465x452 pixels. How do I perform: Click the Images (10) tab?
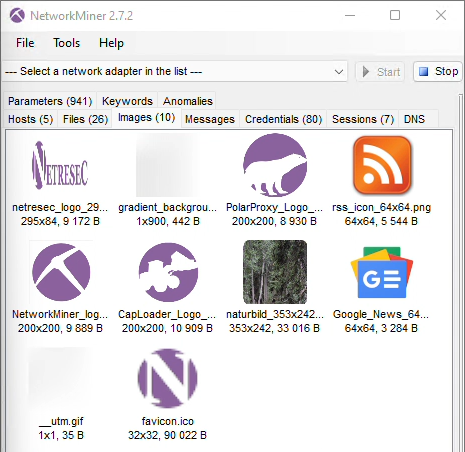pos(146,117)
